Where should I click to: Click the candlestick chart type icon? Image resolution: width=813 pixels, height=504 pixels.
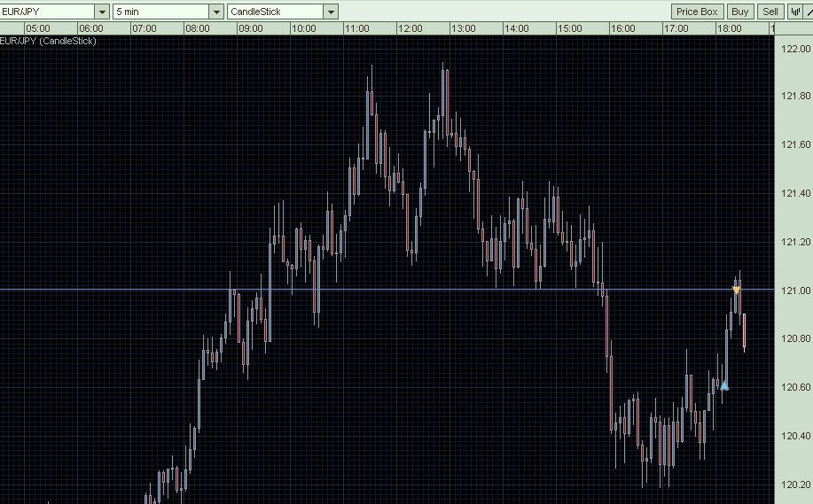coord(795,12)
